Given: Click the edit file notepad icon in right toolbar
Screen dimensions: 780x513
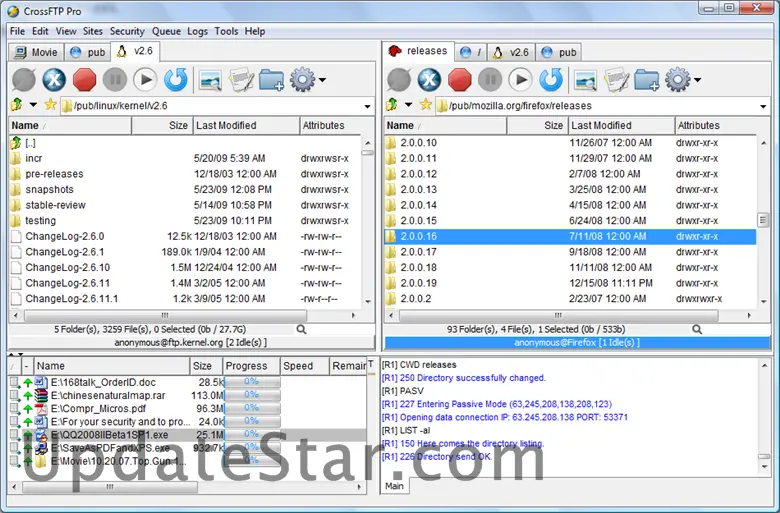Looking at the screenshot, I should [614, 79].
